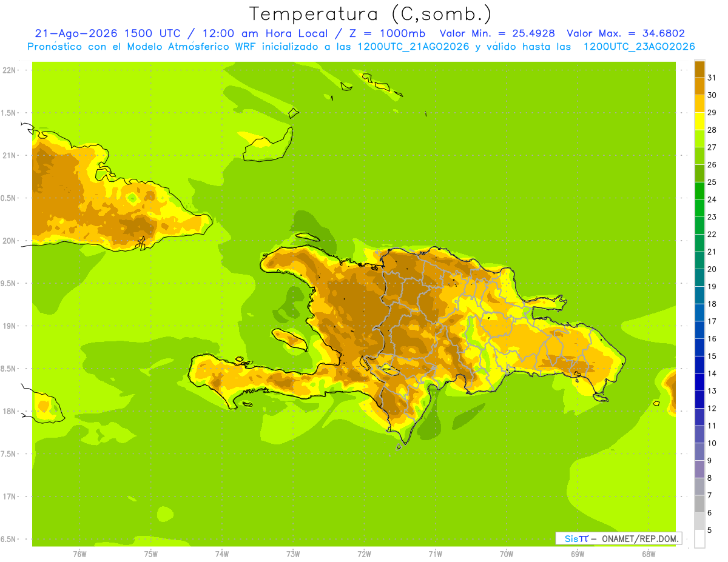Click the '18' label on the color scale

click(712, 304)
